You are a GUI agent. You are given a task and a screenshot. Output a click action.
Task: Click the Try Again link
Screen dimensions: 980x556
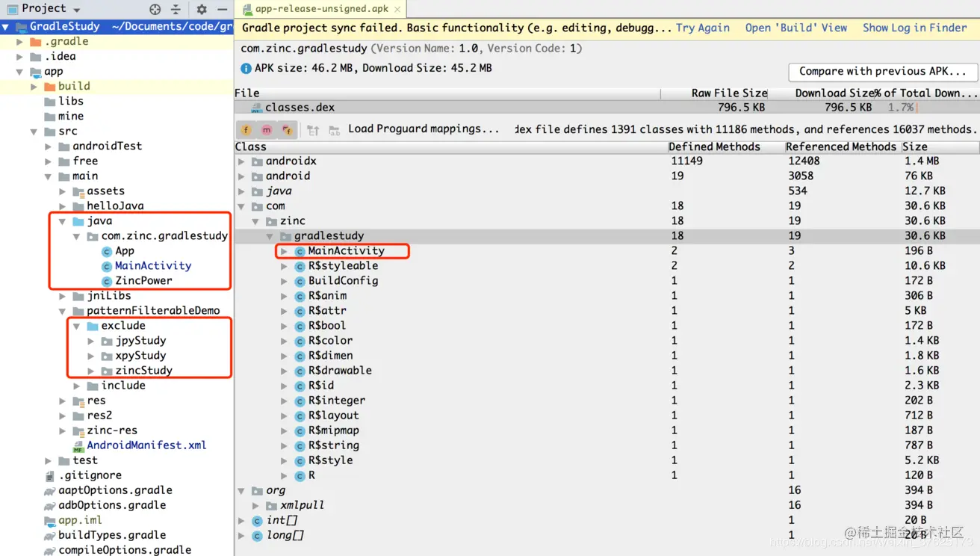pyautogui.click(x=703, y=28)
